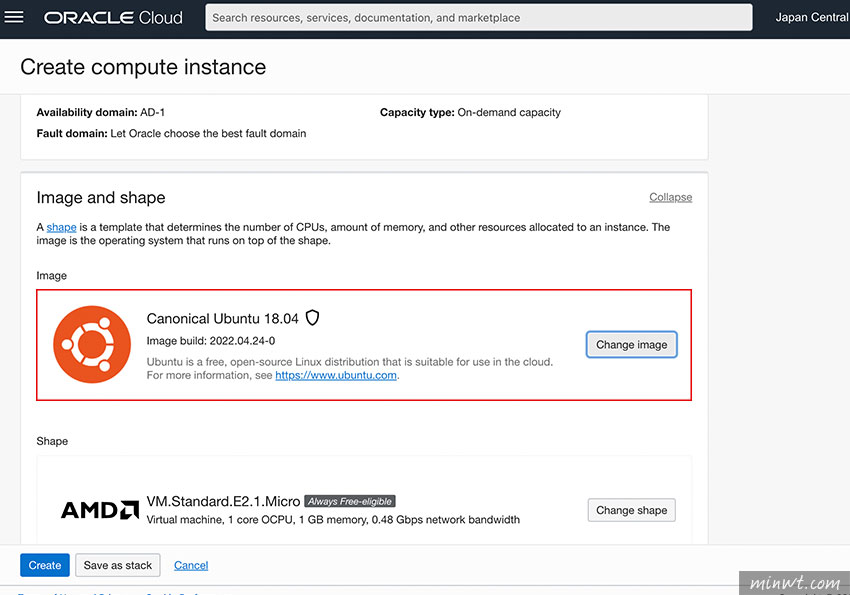Focus the resource search field
The width and height of the screenshot is (850, 595).
point(479,18)
